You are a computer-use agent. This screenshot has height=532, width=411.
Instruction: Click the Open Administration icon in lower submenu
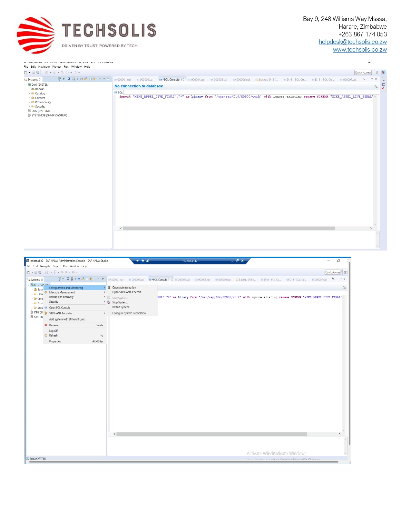click(109, 287)
